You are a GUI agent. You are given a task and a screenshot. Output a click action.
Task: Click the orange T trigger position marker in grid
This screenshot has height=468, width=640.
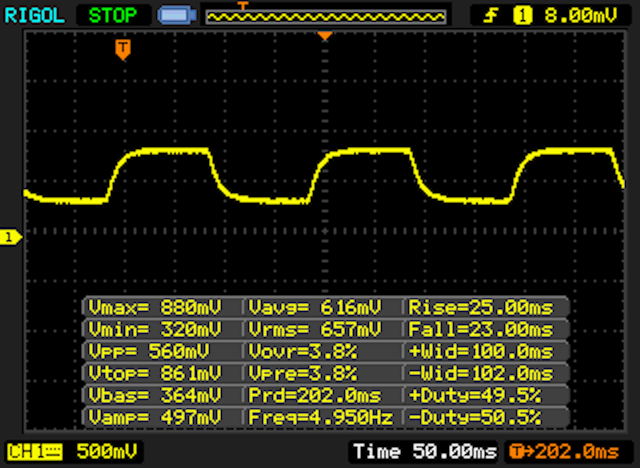tap(123, 49)
